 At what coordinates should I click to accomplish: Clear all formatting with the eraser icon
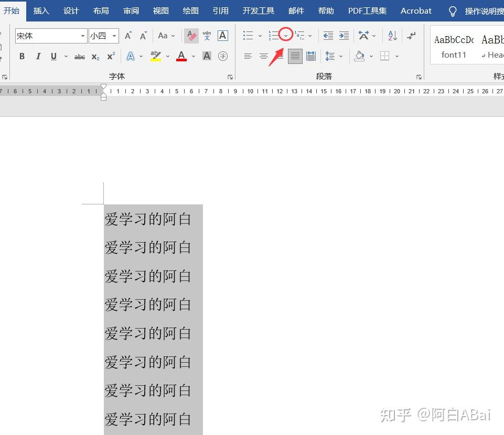click(191, 35)
